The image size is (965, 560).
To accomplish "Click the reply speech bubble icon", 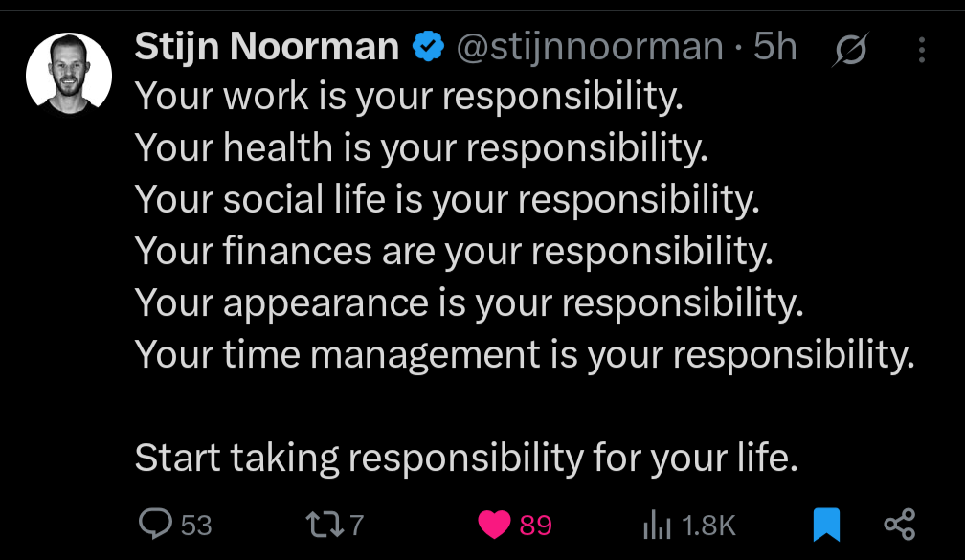I will 154,524.
